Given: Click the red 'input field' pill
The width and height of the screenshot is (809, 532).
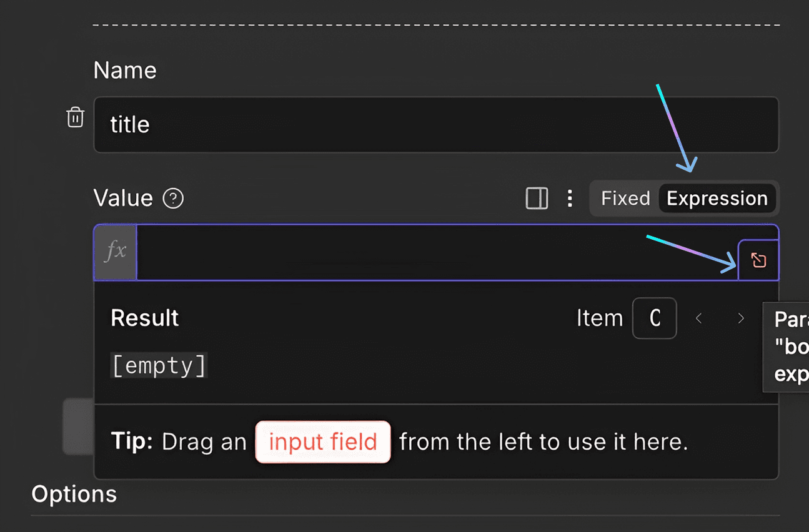Looking at the screenshot, I should 323,442.
